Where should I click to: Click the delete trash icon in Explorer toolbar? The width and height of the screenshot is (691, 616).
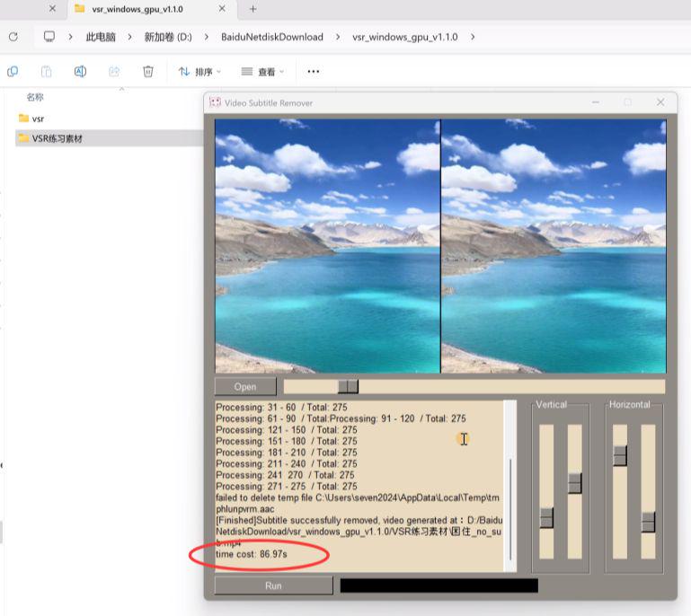pos(148,71)
